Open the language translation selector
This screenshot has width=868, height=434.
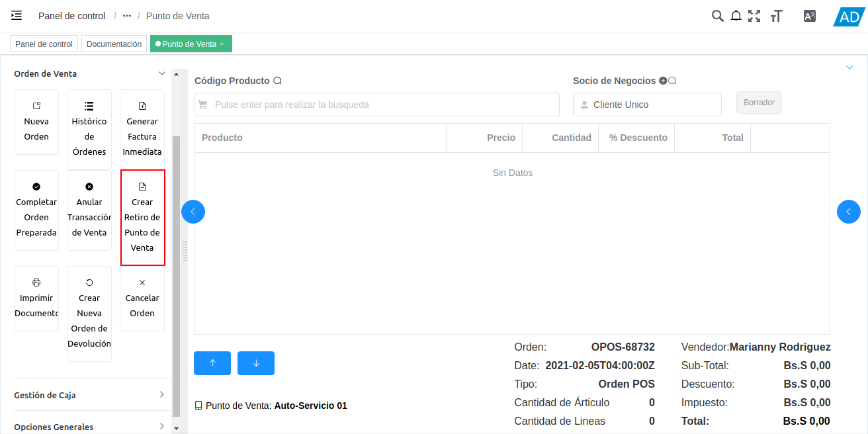click(810, 15)
